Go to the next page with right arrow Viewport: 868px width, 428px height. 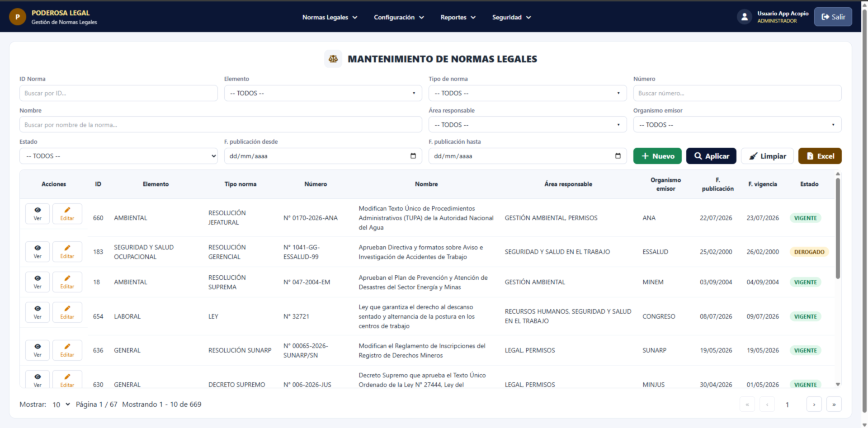point(814,404)
